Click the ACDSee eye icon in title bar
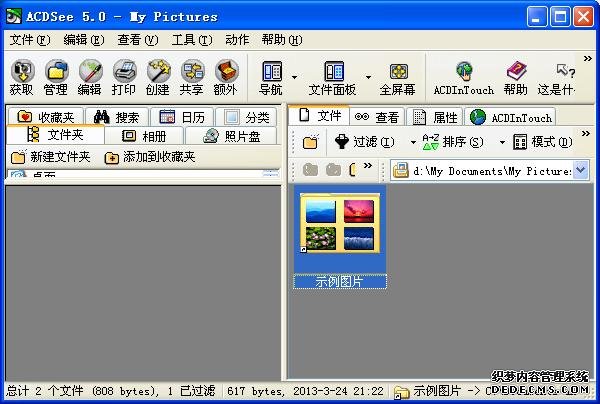The image size is (600, 404). point(14,16)
